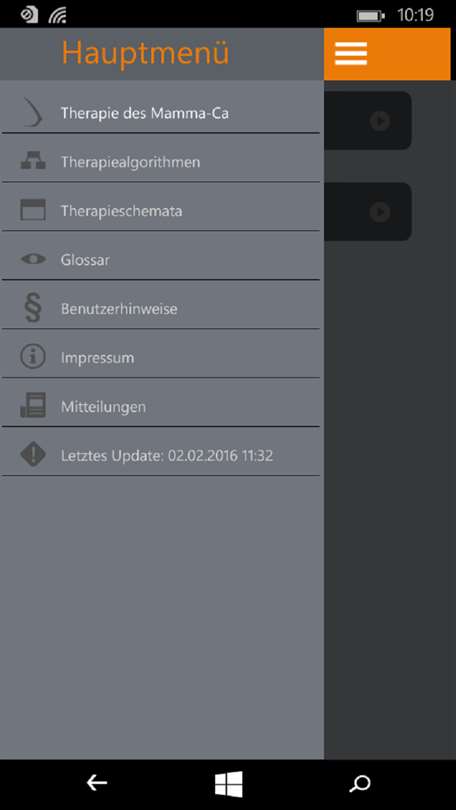Screen dimensions: 456x810
Task: Tap the second dimmed play arrow button
Action: [x=380, y=212]
